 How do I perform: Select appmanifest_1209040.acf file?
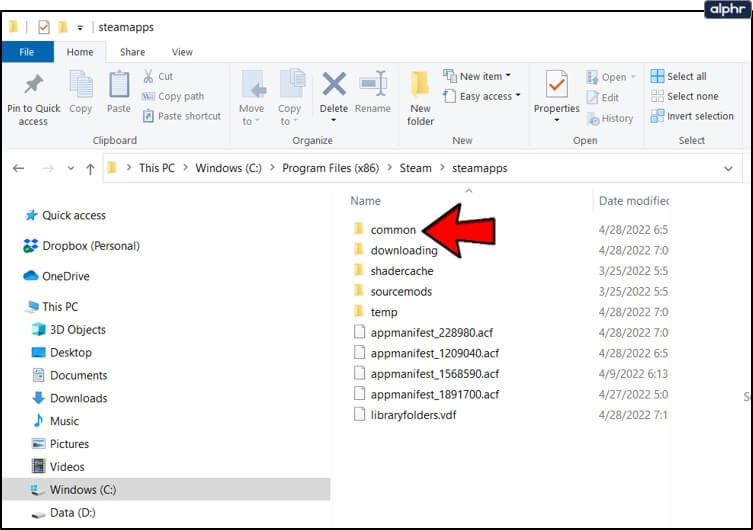(426, 353)
